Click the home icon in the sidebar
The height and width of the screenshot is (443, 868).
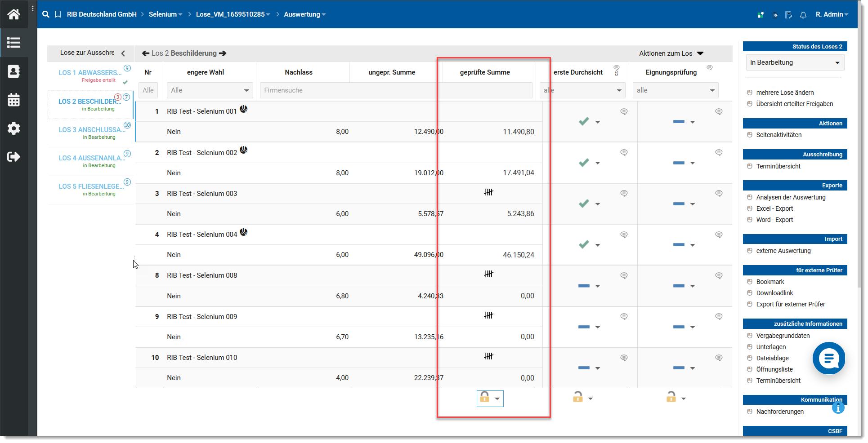point(13,14)
